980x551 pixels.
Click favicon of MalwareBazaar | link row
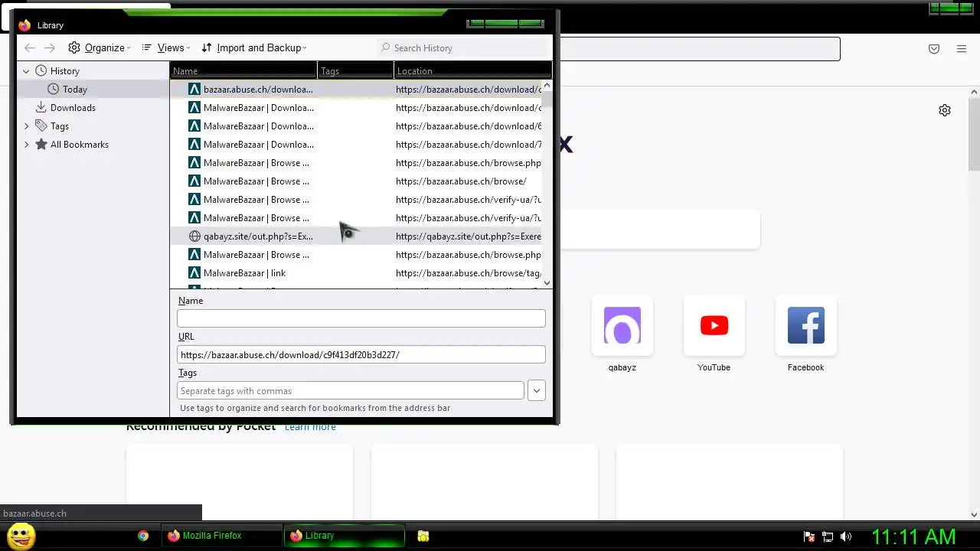point(194,273)
